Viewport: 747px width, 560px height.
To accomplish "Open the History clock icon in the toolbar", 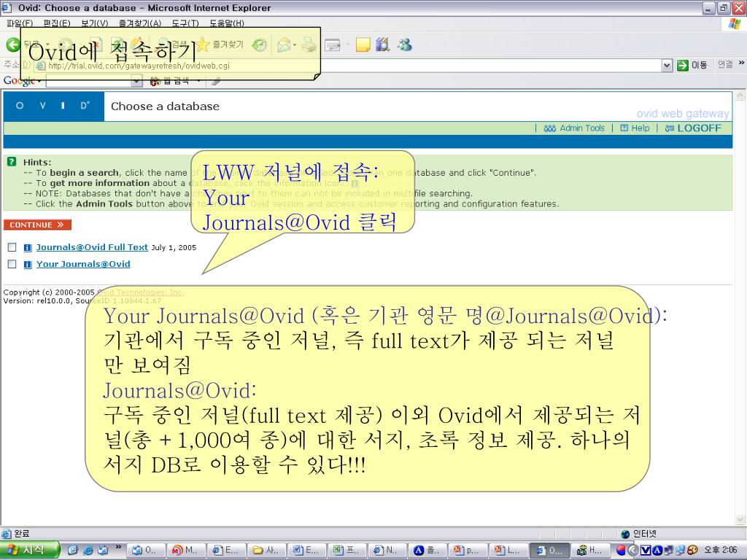I will 259,44.
